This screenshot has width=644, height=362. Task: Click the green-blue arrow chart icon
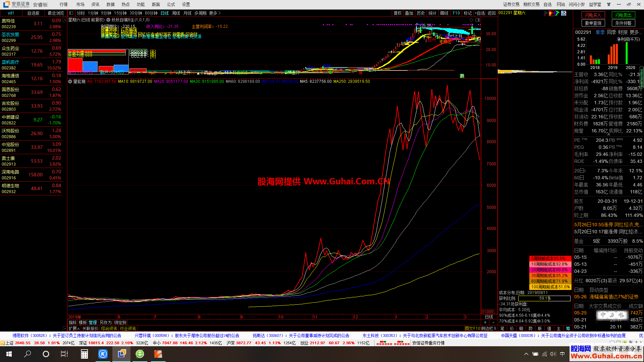[x=557, y=13]
